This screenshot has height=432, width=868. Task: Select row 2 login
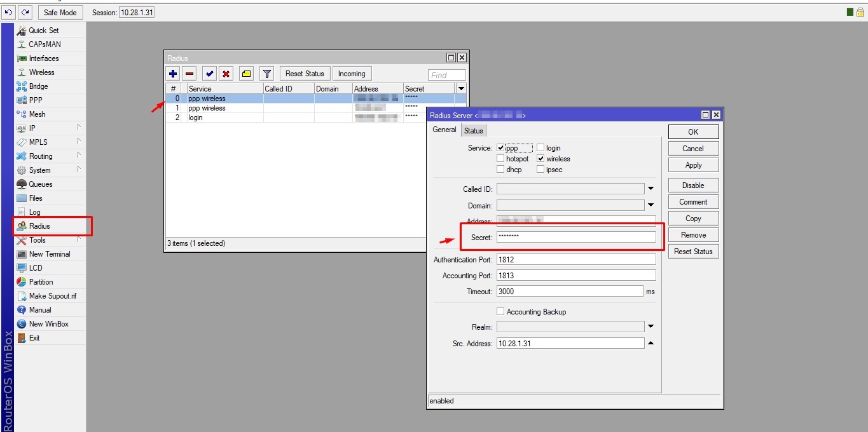pos(316,118)
